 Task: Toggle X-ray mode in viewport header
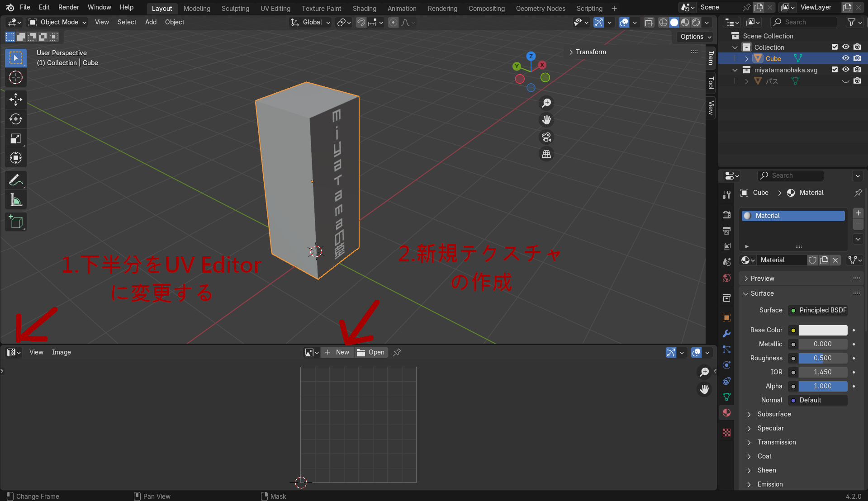click(649, 23)
